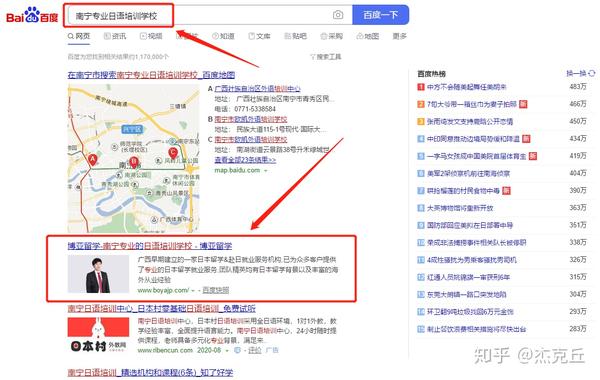
Task: Click the 广告 label on the 日本村 result
Action: click(x=272, y=350)
